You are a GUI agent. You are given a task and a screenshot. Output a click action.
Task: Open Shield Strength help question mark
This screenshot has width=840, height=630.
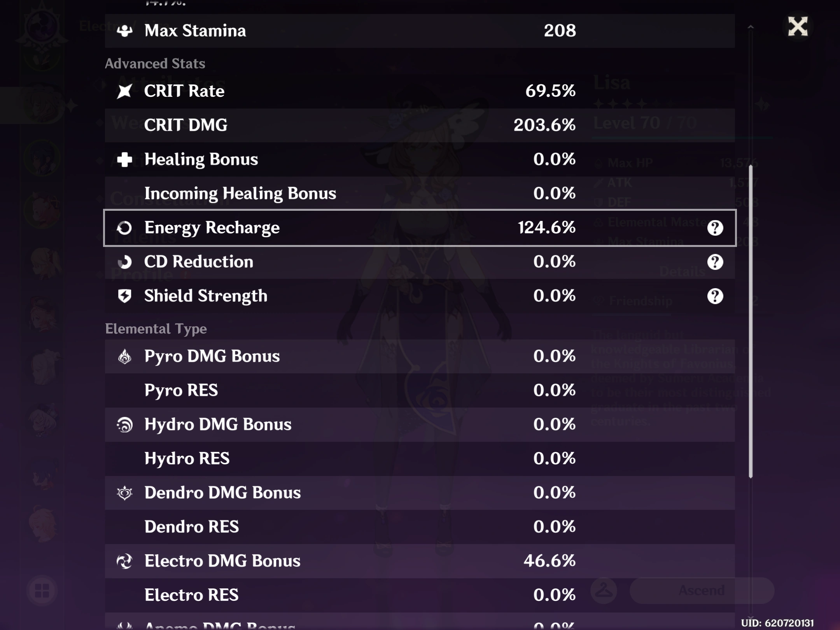pos(715,296)
